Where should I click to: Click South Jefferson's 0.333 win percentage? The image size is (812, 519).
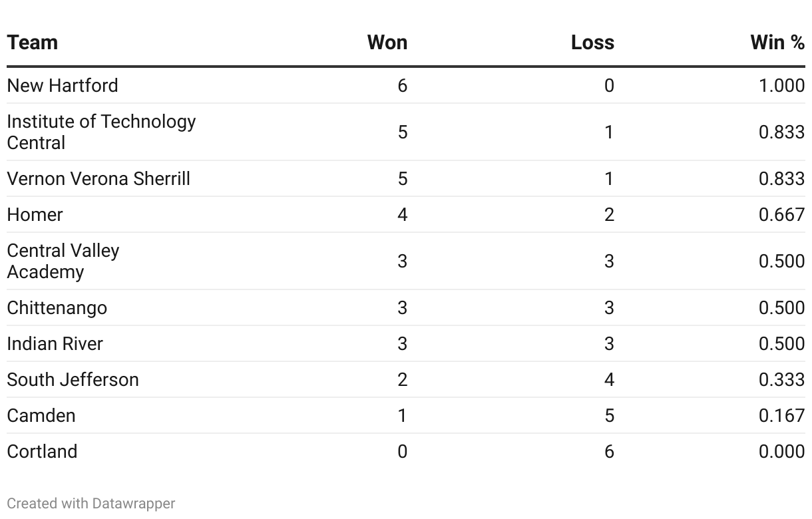[781, 380]
